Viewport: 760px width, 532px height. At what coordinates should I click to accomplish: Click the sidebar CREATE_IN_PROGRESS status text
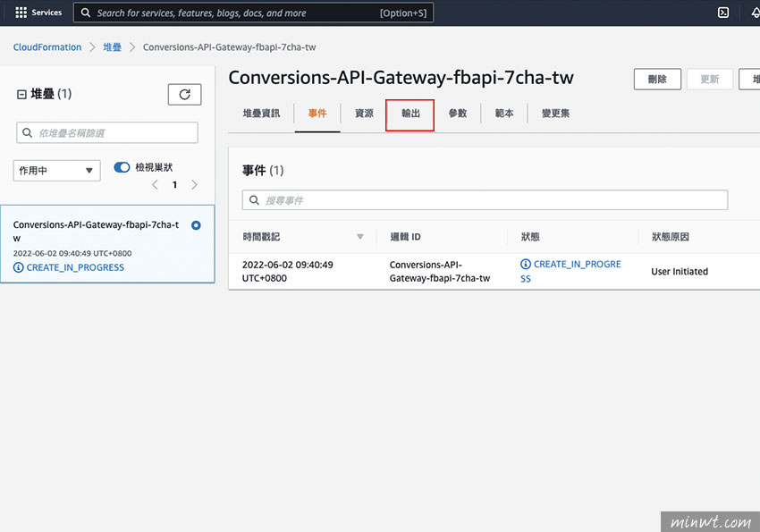coord(75,267)
